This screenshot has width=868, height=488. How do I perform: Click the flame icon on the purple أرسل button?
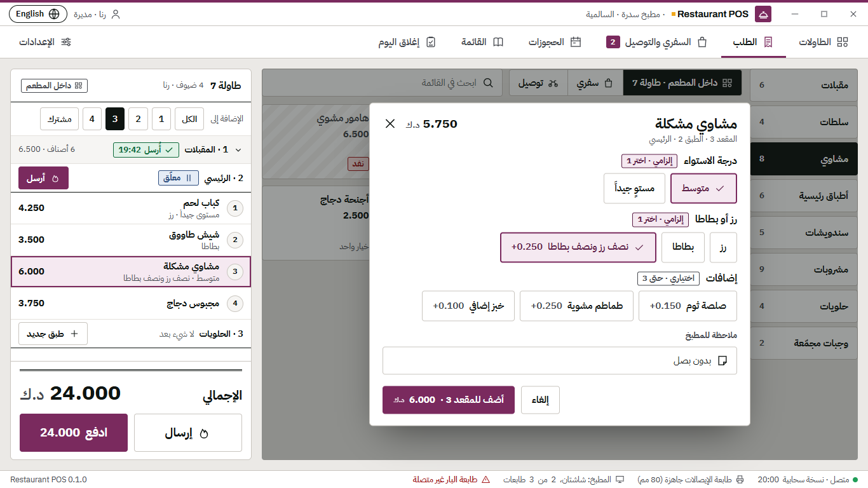tap(55, 179)
